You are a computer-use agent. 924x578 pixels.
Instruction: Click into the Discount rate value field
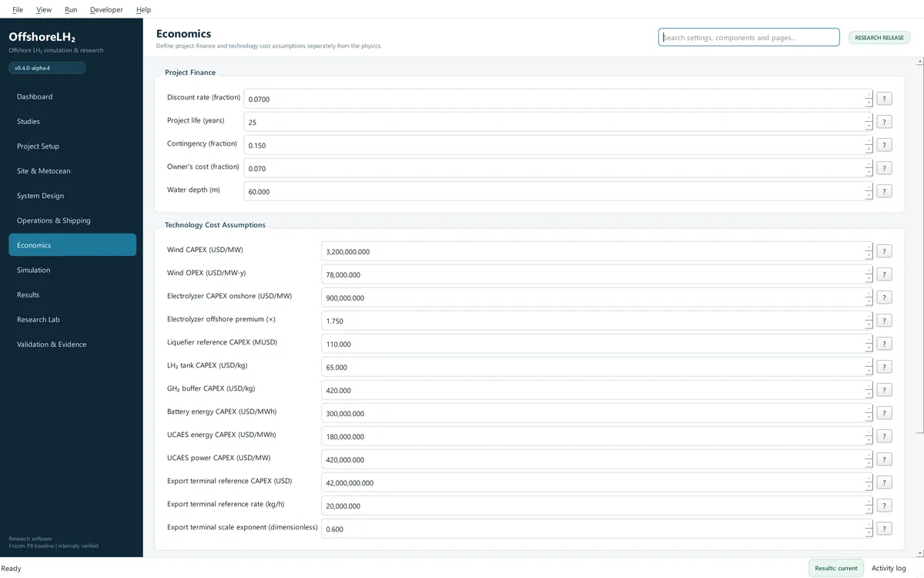pyautogui.click(x=558, y=99)
